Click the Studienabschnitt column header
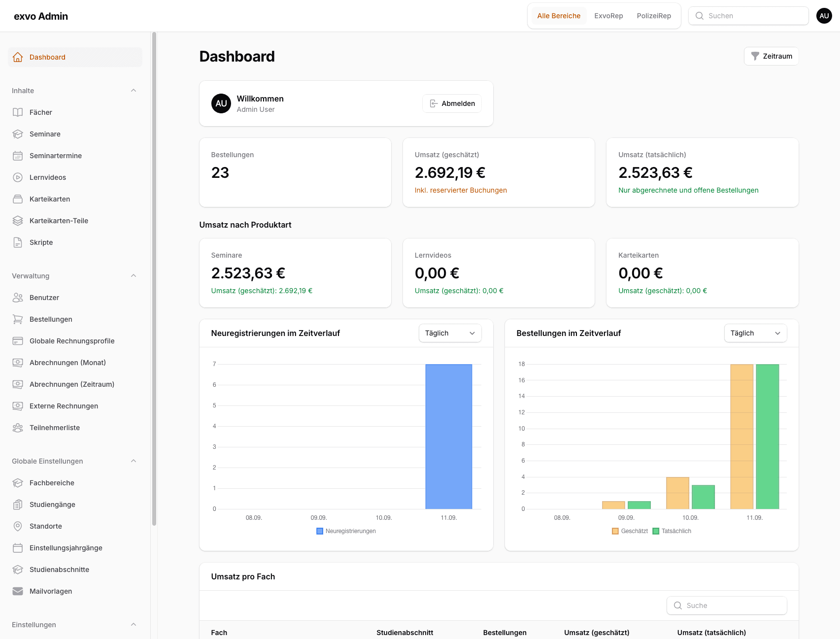The height and width of the screenshot is (639, 840). [405, 633]
